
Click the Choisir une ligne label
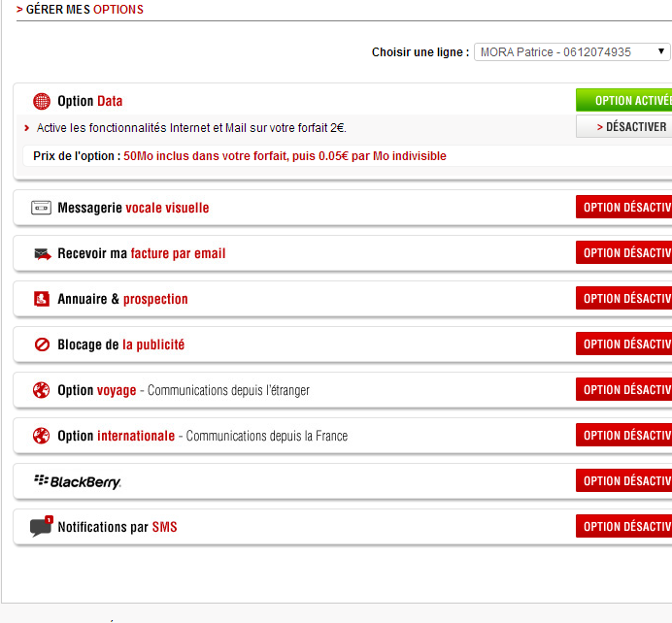[420, 52]
